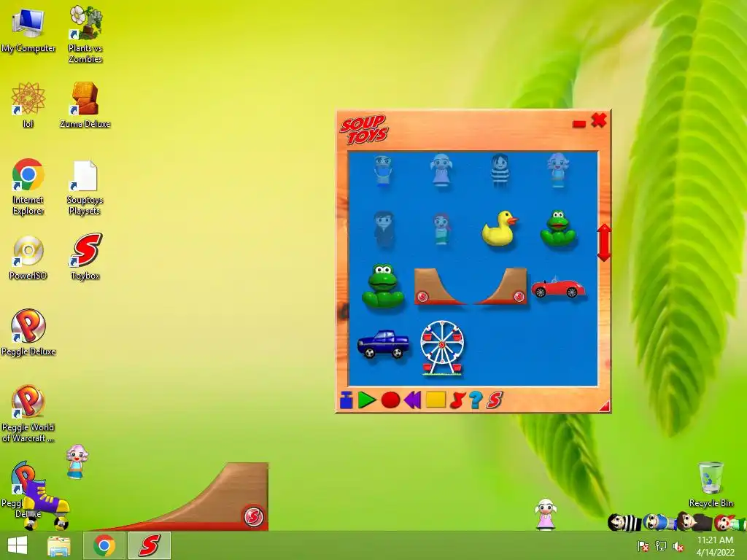Screen dimensions: 747x560
Task: Pick the rubber duck toy in Toybox
Action: tap(499, 228)
